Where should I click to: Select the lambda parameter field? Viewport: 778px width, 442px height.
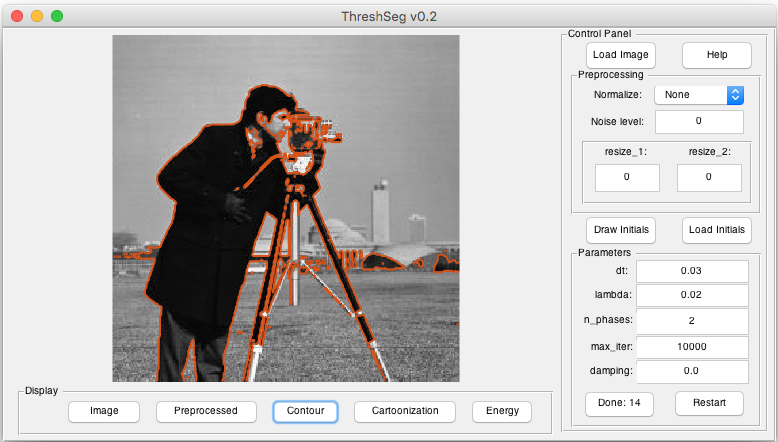(x=692, y=295)
